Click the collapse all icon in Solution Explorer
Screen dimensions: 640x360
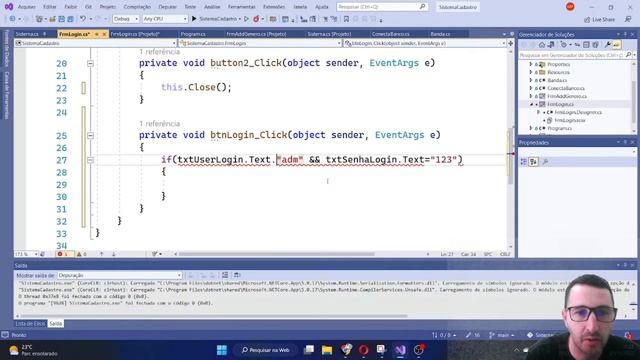click(586, 45)
